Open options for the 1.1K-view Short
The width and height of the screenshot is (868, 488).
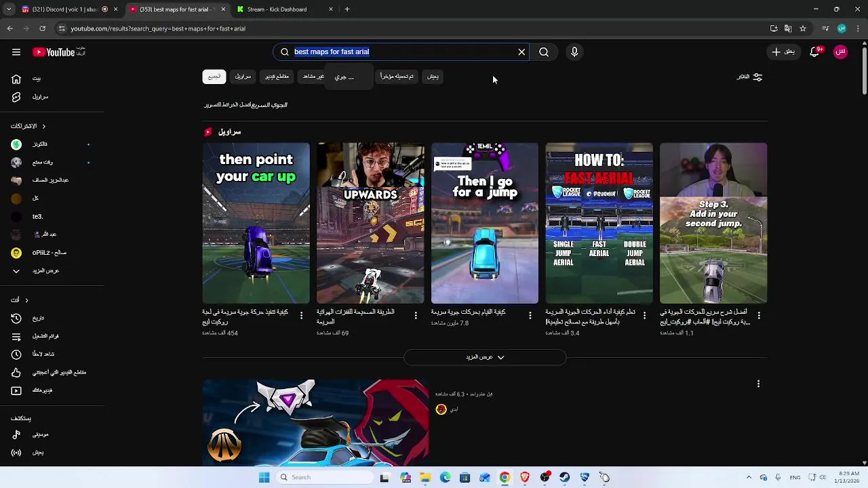pyautogui.click(x=759, y=315)
